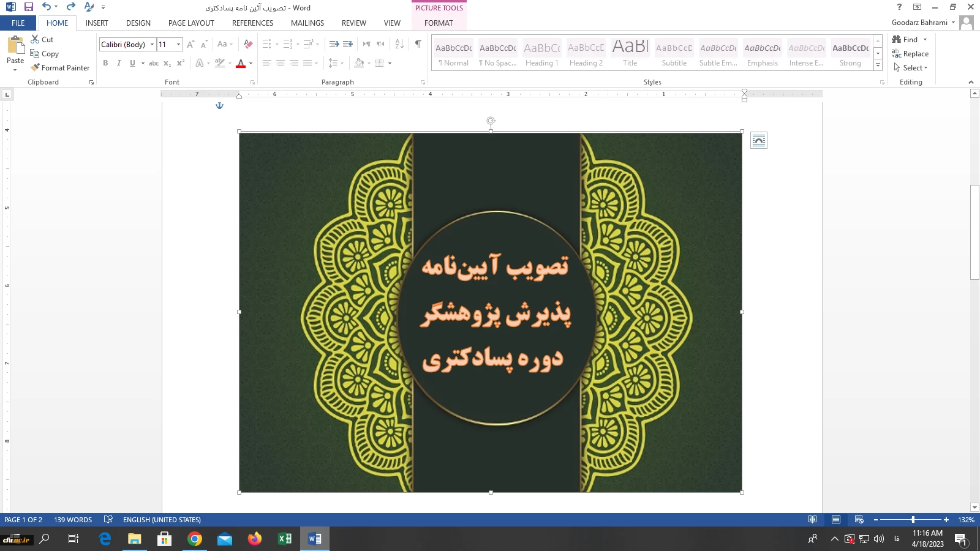
Task: Click the Clear All Formatting eraser icon
Action: pyautogui.click(x=248, y=44)
